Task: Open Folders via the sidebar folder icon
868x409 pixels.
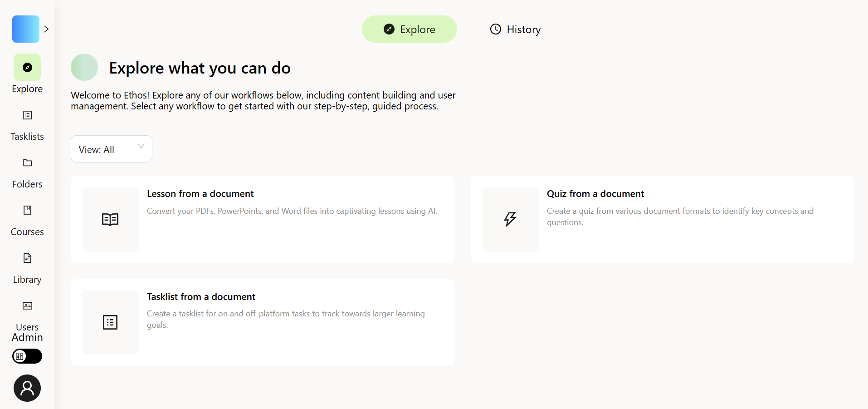Action: [27, 163]
